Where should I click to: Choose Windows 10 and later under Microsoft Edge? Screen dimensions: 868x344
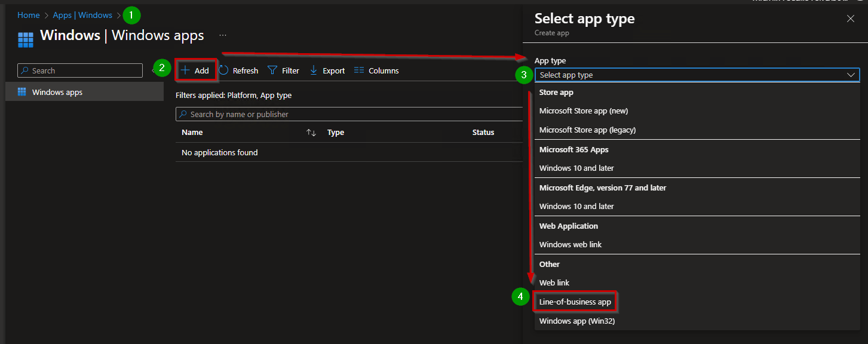697,206
